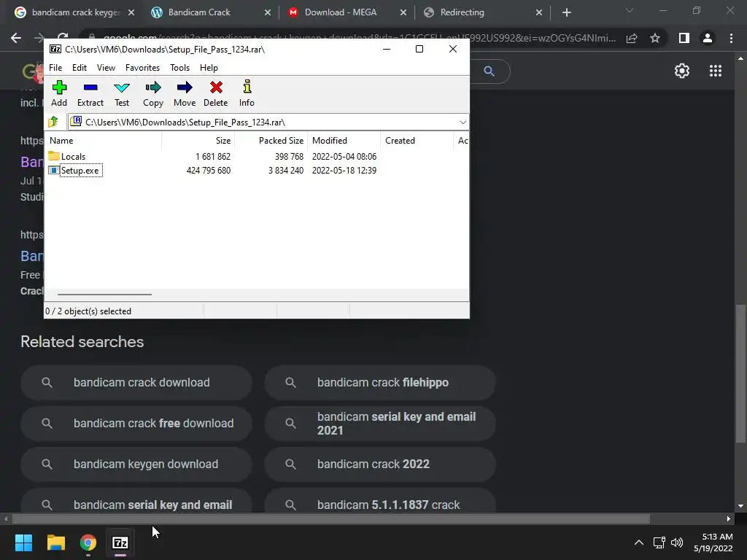Image resolution: width=747 pixels, height=560 pixels.
Task: Search 'bandicam crack download' related suggestion
Action: click(x=136, y=382)
